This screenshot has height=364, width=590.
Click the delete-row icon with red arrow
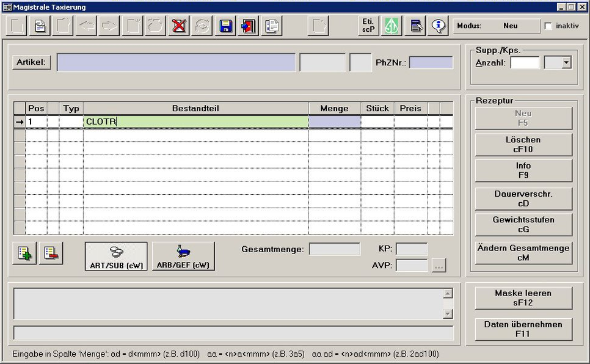tap(51, 253)
